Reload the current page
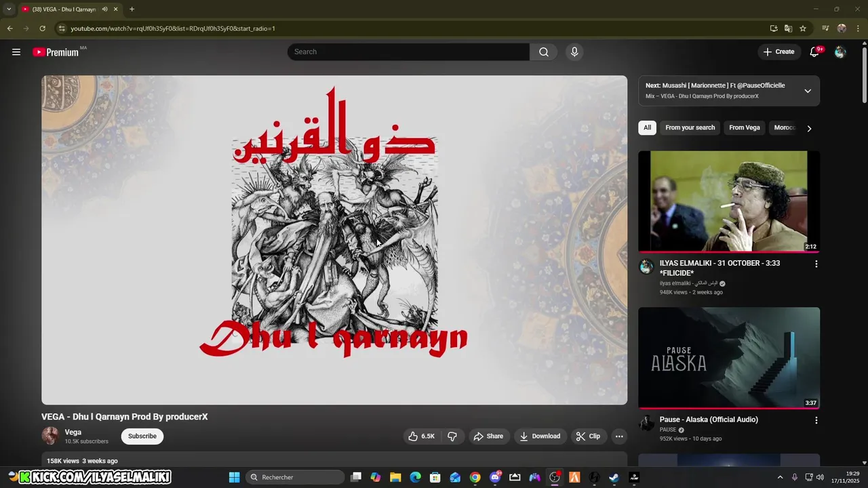This screenshot has height=488, width=868. click(x=42, y=28)
